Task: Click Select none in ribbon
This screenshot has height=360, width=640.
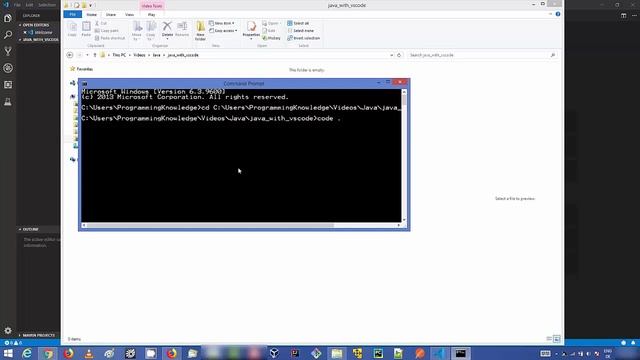Action: click(301, 31)
